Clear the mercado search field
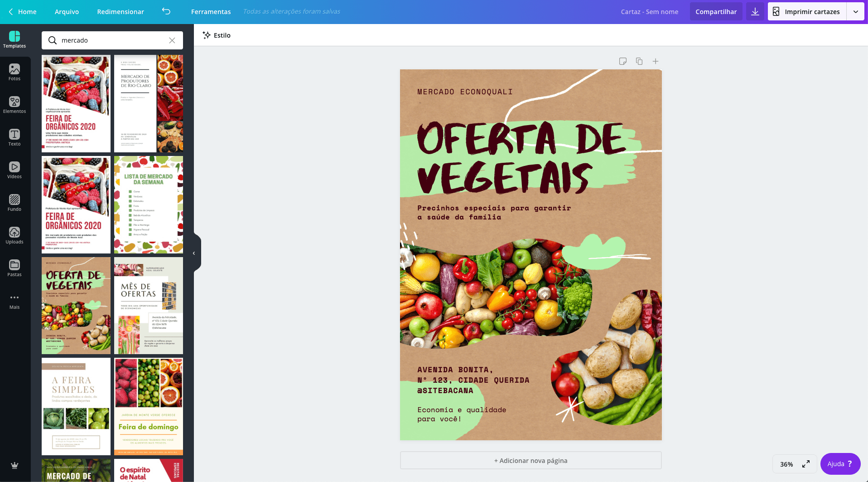The width and height of the screenshot is (868, 482). pos(172,40)
